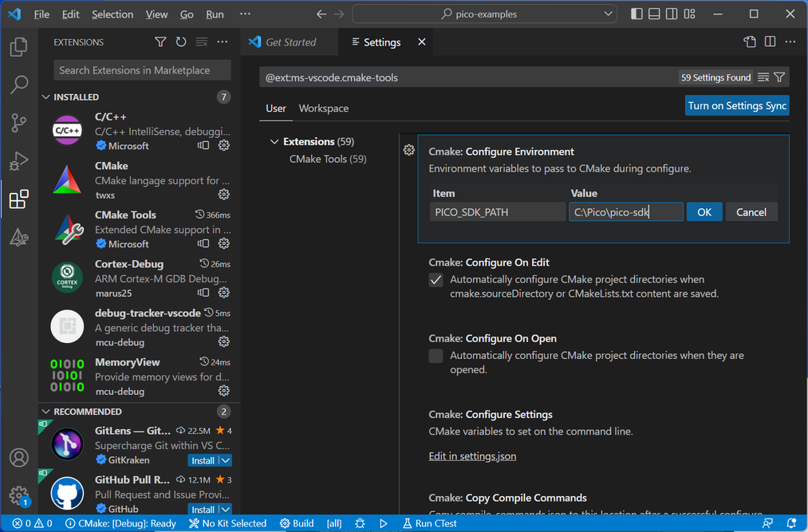Open the View menu

click(x=156, y=14)
